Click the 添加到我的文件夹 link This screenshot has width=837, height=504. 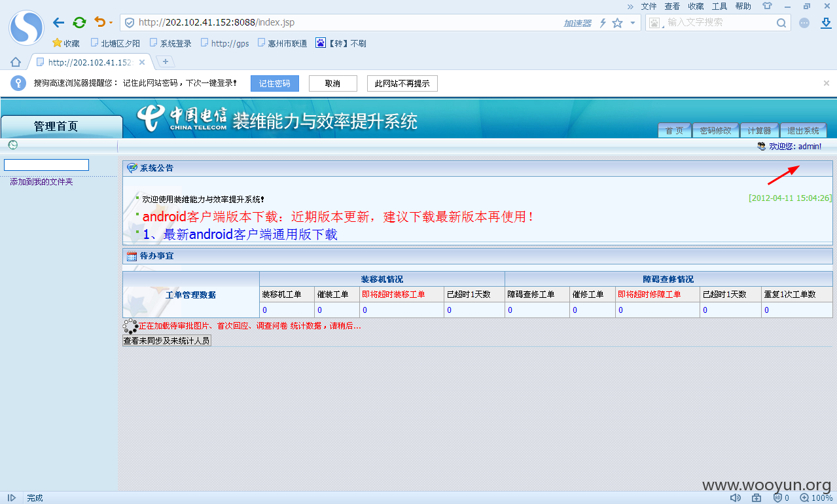tap(41, 182)
